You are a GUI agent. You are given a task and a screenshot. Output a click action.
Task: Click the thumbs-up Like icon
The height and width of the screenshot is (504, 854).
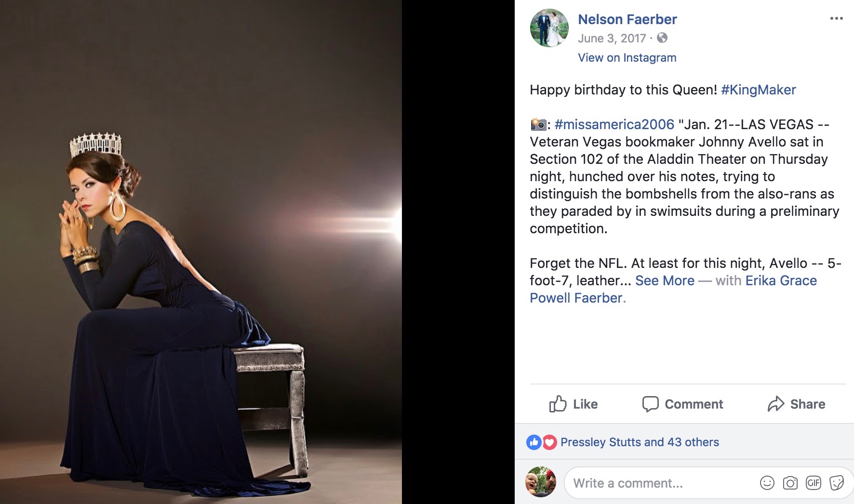tap(558, 404)
